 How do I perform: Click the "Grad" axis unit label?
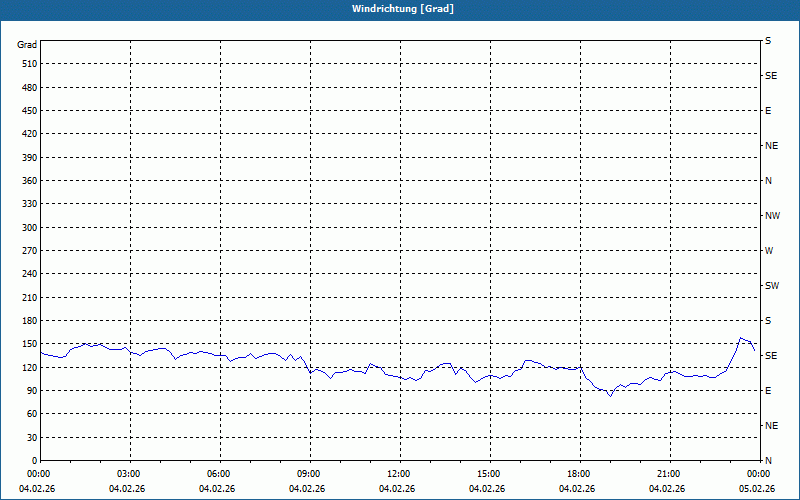pyautogui.click(x=27, y=45)
